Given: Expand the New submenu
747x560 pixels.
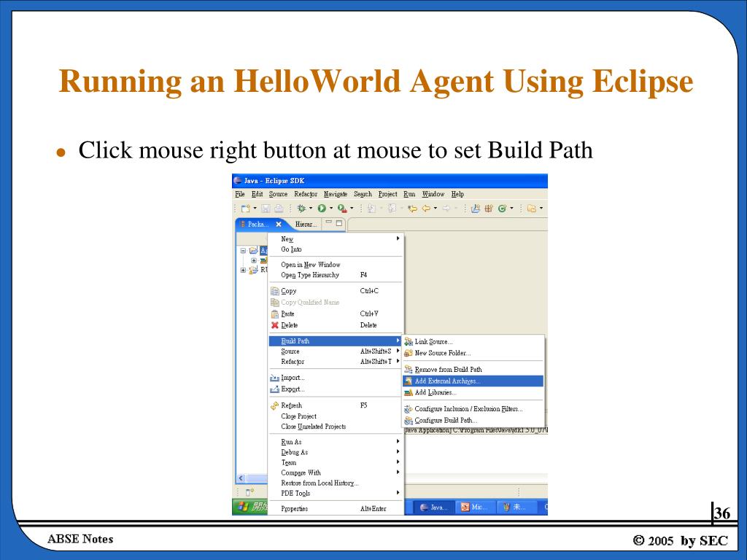Looking at the screenshot, I should [336, 238].
